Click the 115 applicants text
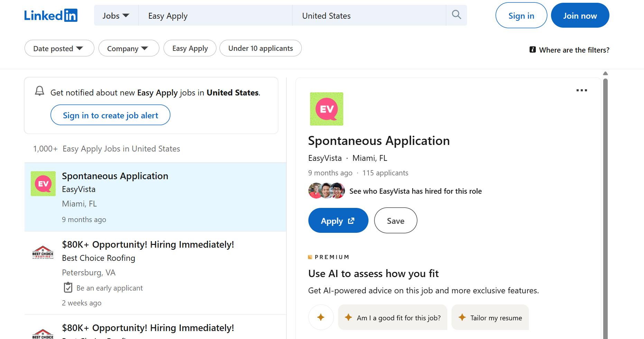The image size is (644, 339). tap(385, 173)
